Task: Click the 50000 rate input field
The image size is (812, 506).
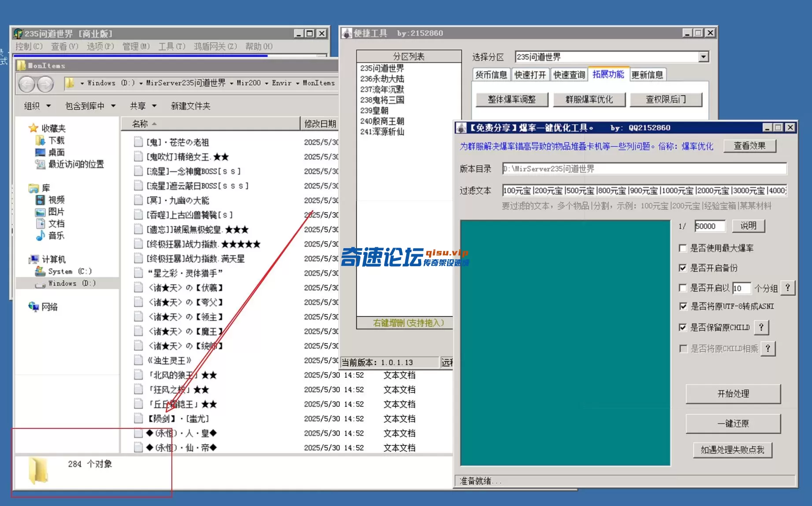Action: click(710, 226)
